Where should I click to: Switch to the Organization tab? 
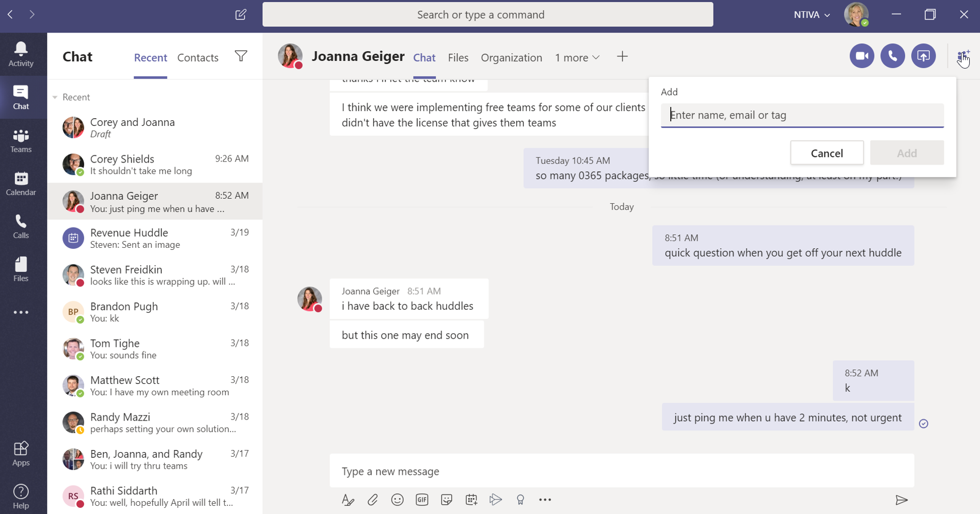coord(511,57)
